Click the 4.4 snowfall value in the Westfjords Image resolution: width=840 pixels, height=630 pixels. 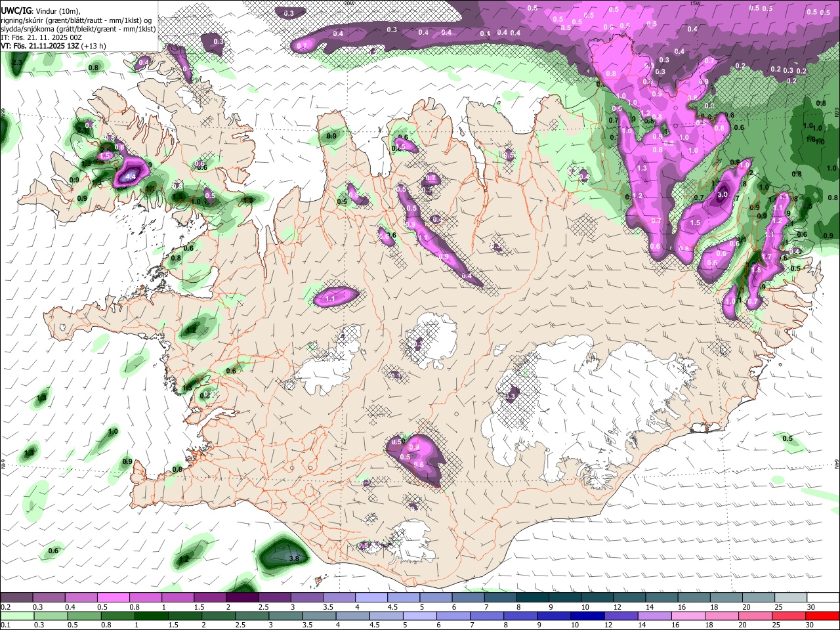coord(131,177)
